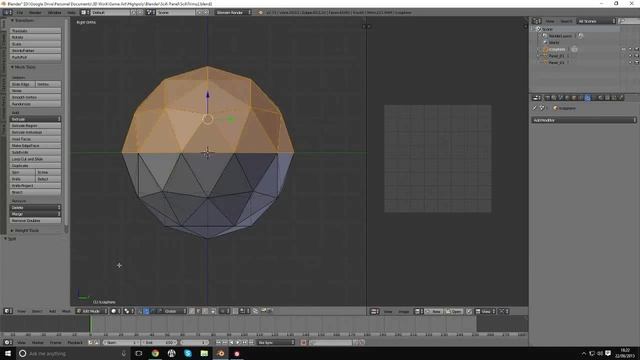Image resolution: width=640 pixels, height=360 pixels.
Task: Click the Extrude Individual button
Action: [36, 132]
